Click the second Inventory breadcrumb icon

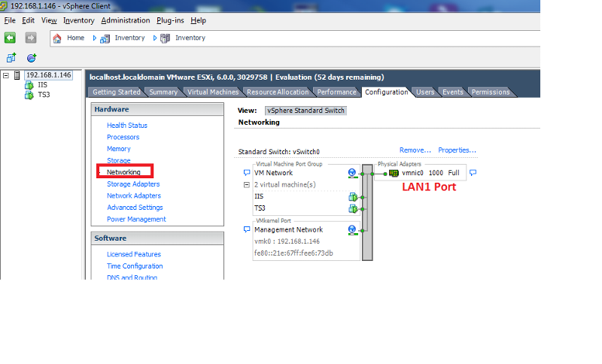coord(165,38)
